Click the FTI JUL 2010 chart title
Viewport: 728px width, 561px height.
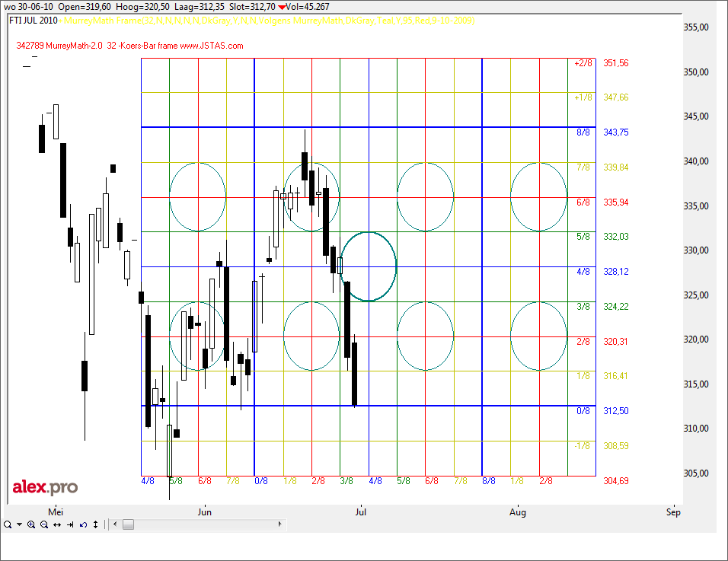(x=33, y=21)
